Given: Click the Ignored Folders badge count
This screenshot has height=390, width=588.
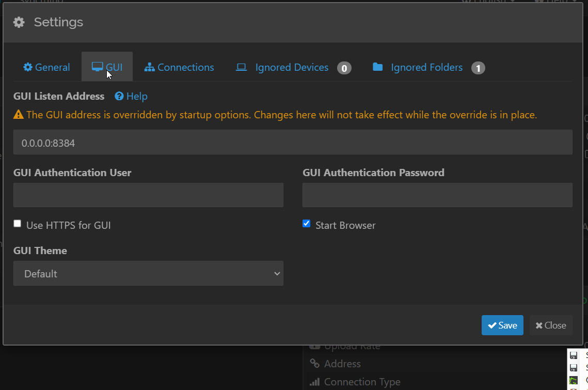Looking at the screenshot, I should click(x=478, y=68).
